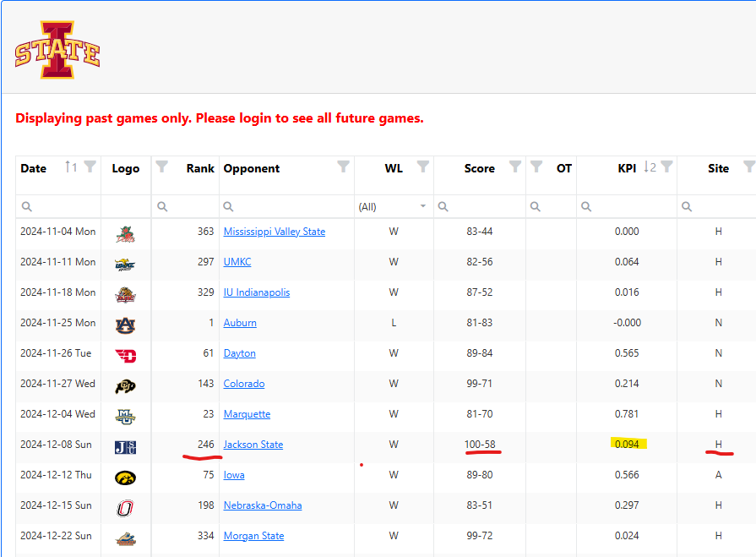Select the L result for Auburn

(394, 323)
